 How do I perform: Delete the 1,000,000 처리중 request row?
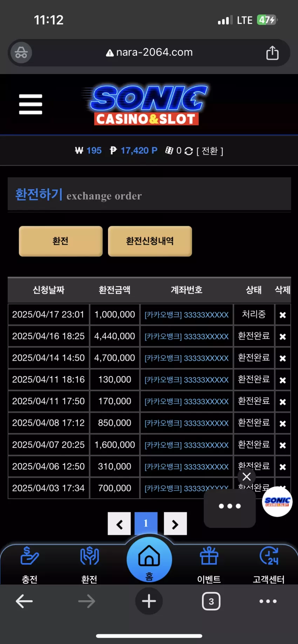[x=283, y=315]
